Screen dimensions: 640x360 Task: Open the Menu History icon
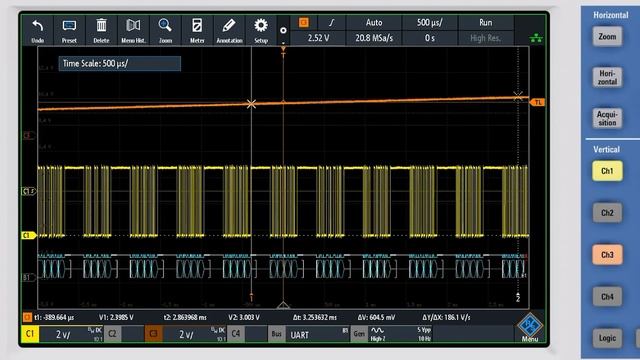coord(133,30)
